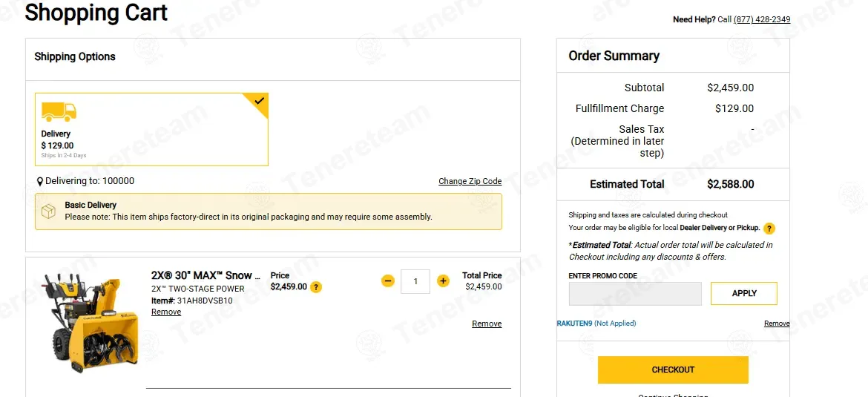Image resolution: width=868 pixels, height=397 pixels.
Task: Click the checkmark on selected Delivery card
Action: 259,101
